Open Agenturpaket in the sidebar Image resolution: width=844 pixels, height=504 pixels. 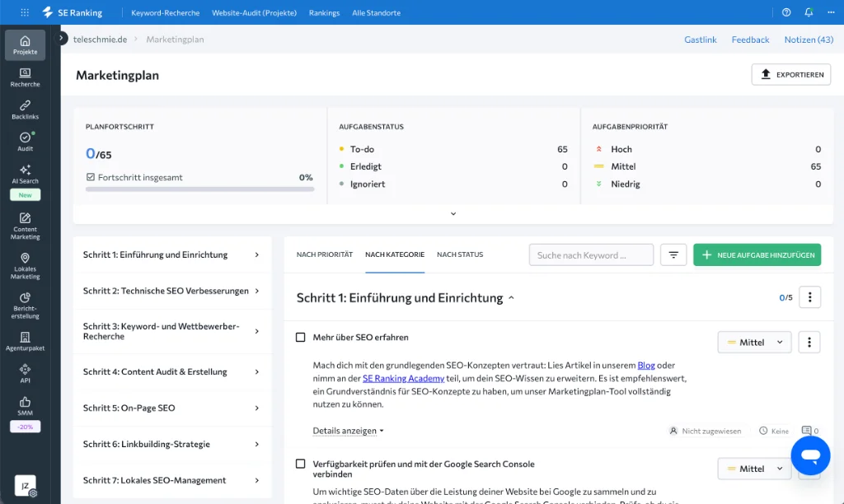pos(26,342)
